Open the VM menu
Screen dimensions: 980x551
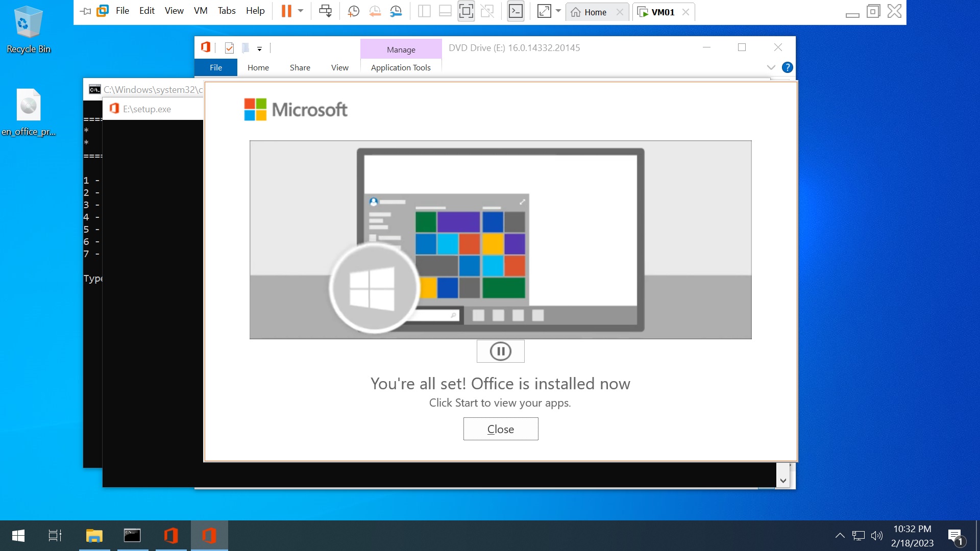(201, 11)
